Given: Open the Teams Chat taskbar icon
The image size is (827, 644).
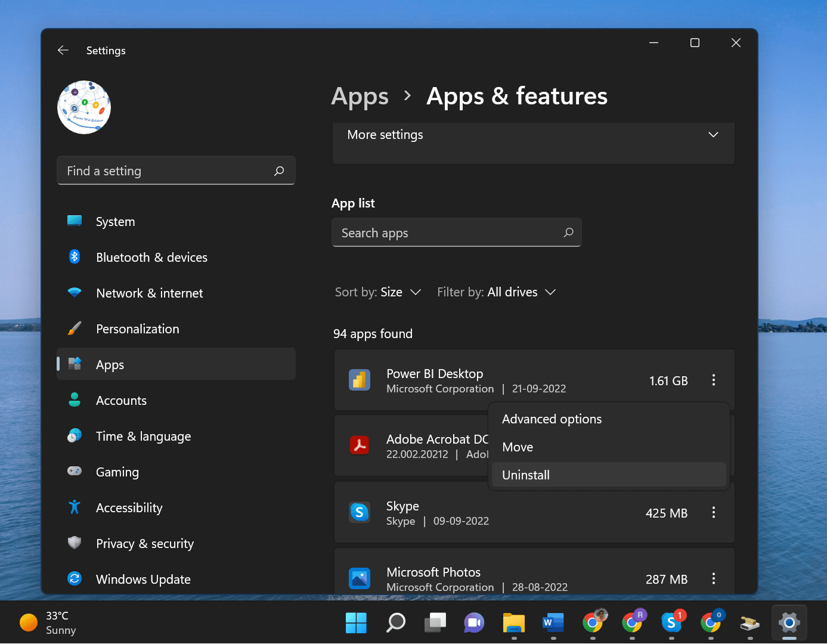Looking at the screenshot, I should point(474,623).
